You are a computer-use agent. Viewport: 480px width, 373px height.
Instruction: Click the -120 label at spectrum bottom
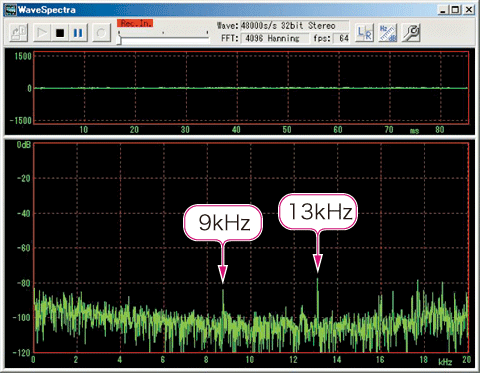[22, 353]
